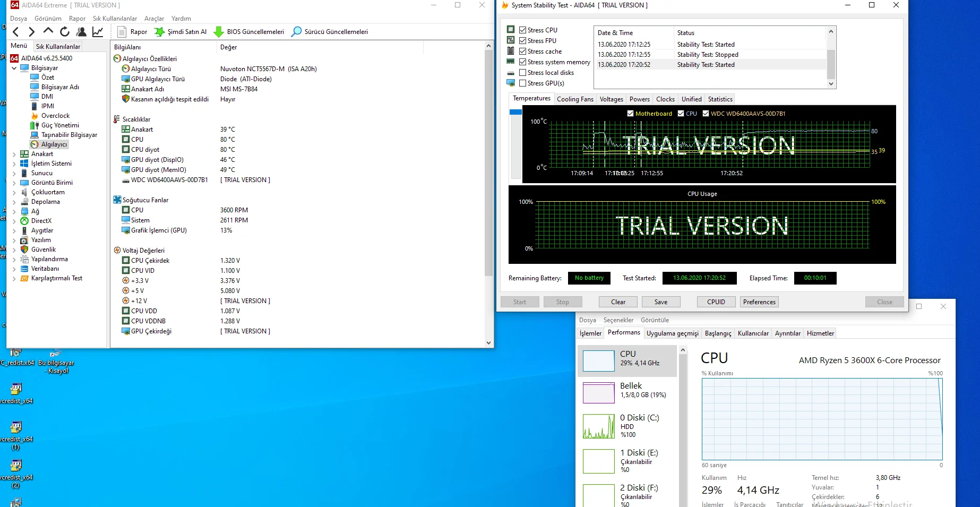This screenshot has height=507, width=980.
Task: Click the Rapor report icon
Action: 122,32
